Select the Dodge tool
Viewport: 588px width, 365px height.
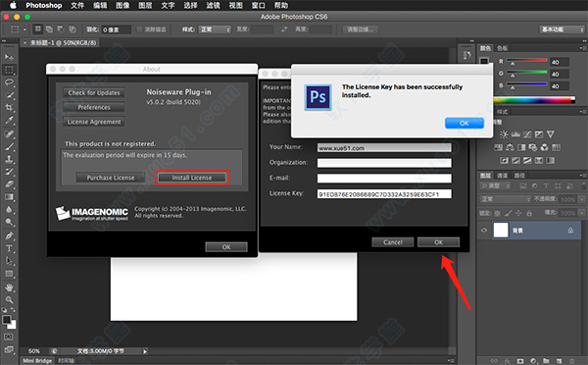click(x=9, y=223)
